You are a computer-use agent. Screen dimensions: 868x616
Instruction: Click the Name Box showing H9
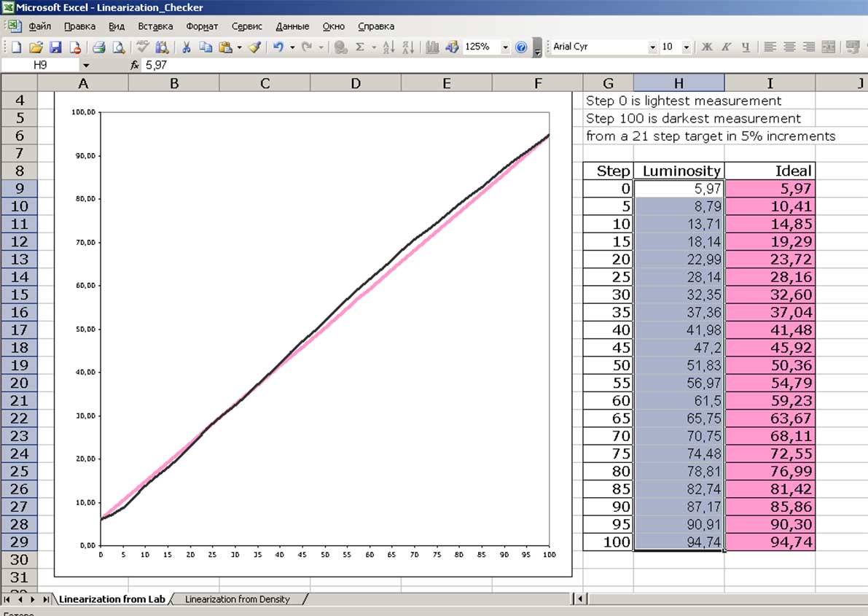click(40, 66)
